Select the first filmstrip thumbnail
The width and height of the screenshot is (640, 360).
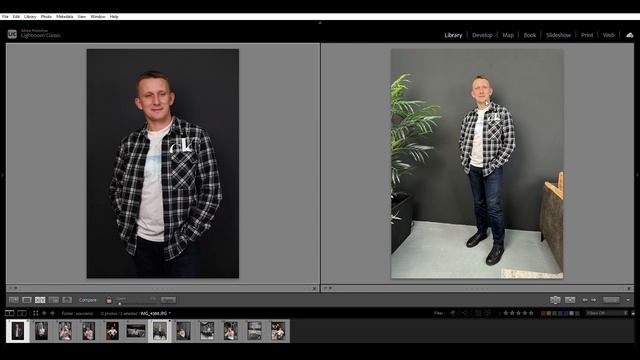pos(18,331)
